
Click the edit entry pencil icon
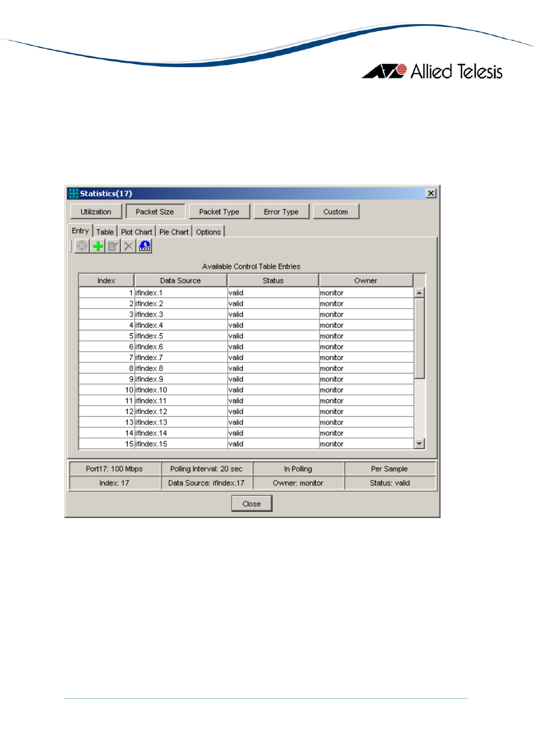[x=113, y=246]
